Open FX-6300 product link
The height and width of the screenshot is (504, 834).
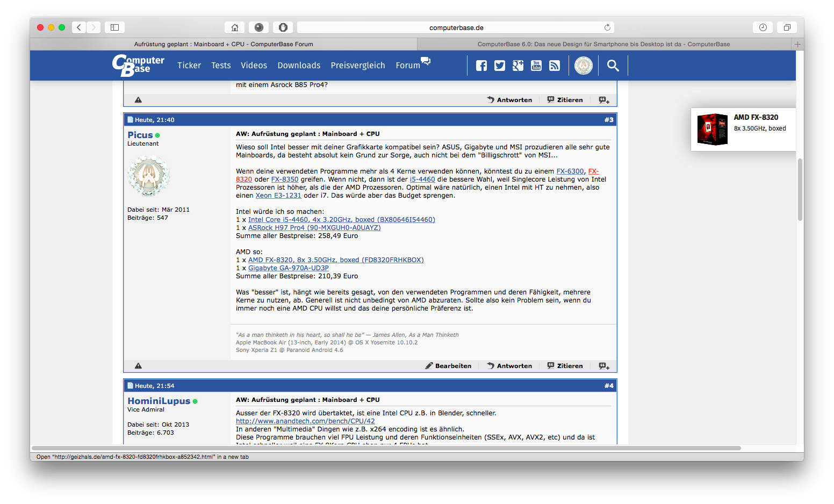(x=570, y=171)
